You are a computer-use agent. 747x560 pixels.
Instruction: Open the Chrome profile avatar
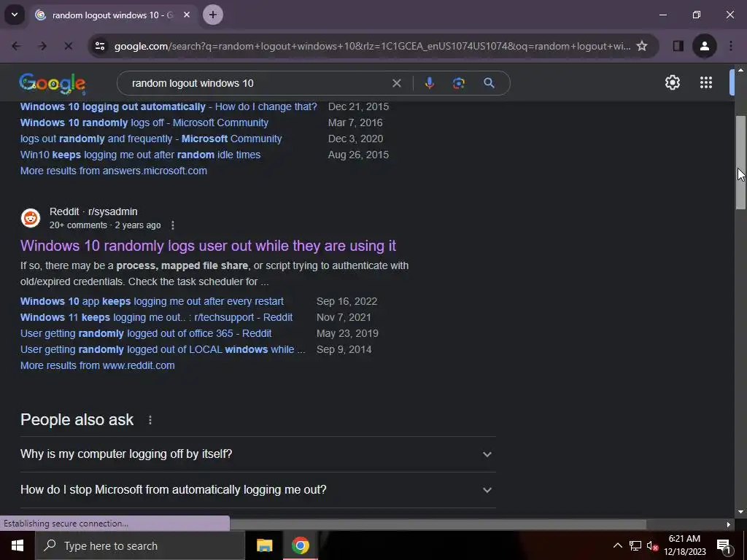pos(705,46)
